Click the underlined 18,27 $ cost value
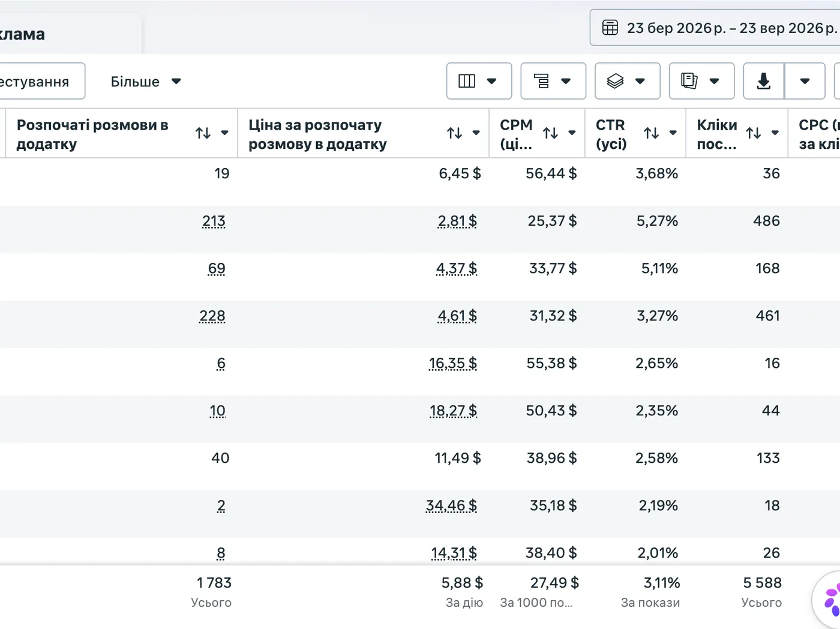The width and height of the screenshot is (840, 629). 454,411
